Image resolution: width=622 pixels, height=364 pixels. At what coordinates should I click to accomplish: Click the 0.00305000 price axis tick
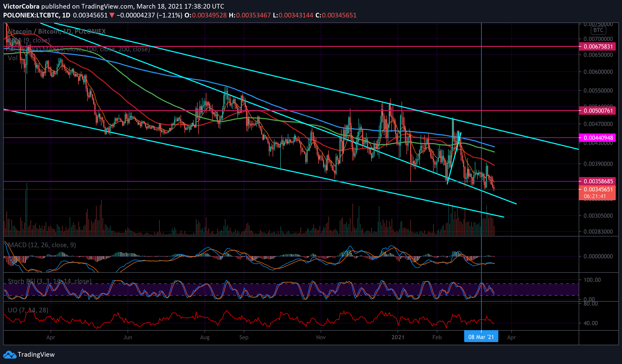point(598,216)
